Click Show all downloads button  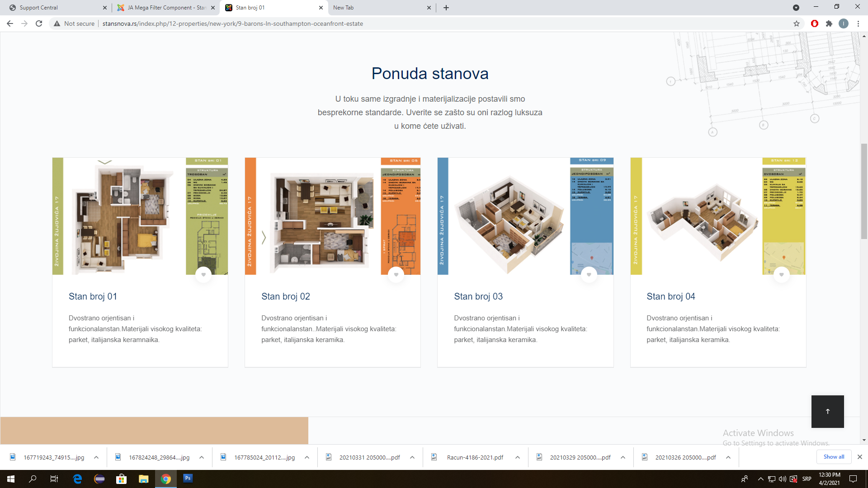(834, 457)
